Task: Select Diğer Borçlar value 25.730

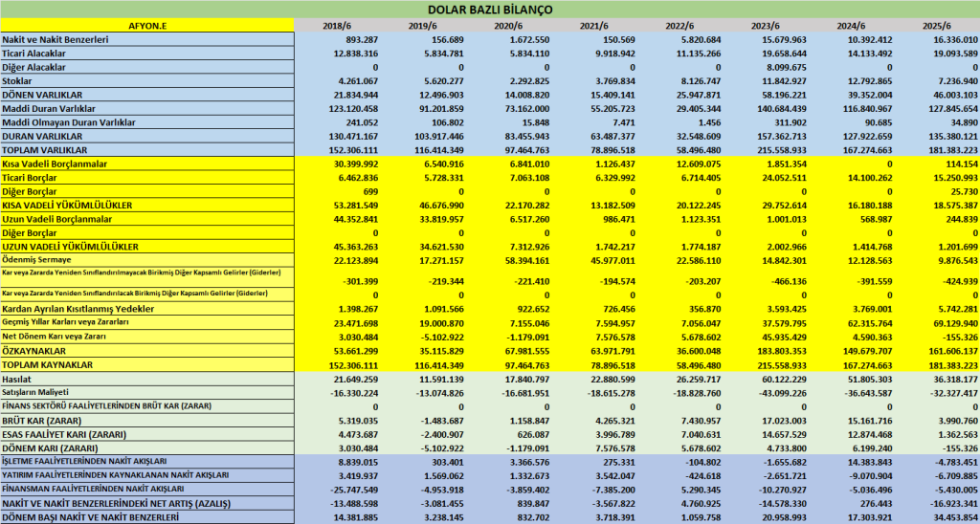Action: [x=965, y=191]
